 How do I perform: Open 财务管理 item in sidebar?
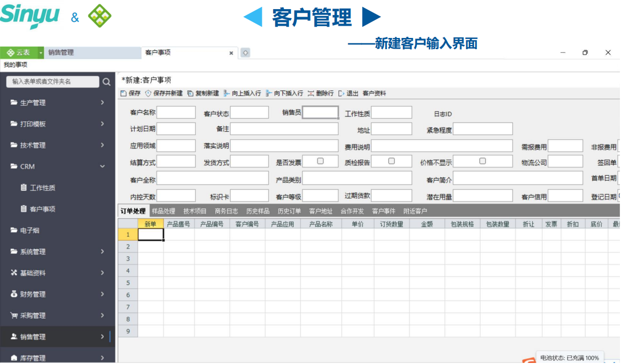pos(28,295)
